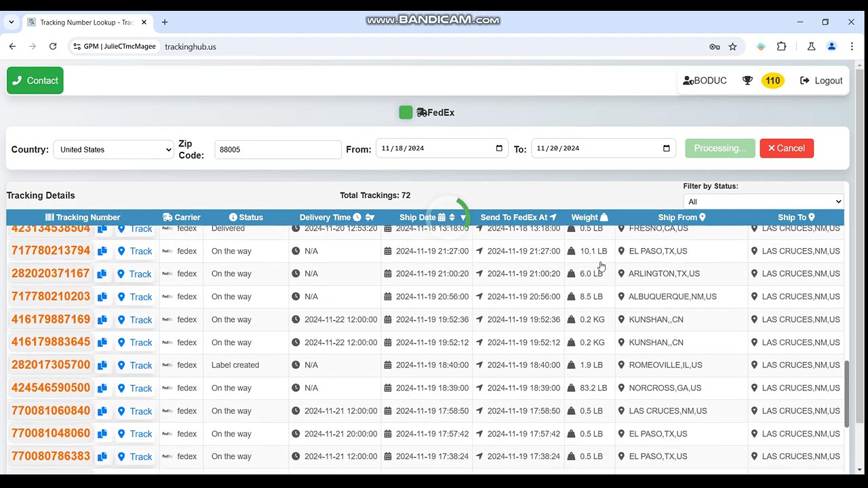Click the From date field value
This screenshot has height=488, width=868.
coord(403,148)
